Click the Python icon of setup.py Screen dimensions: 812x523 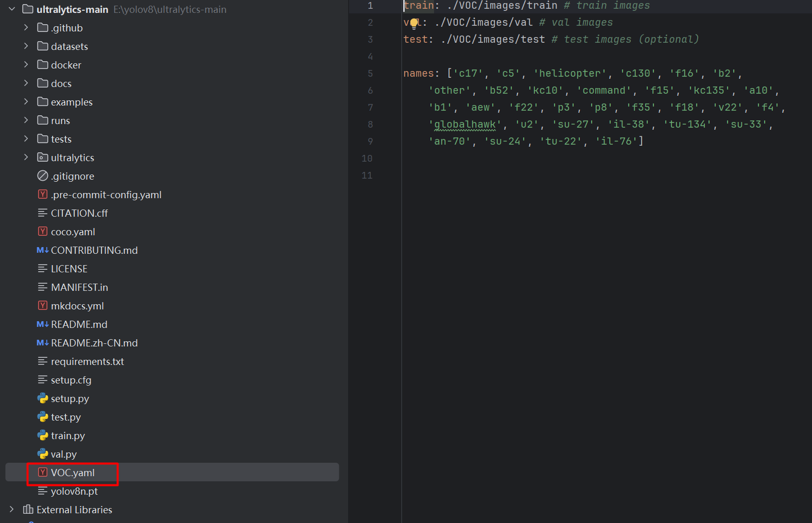pos(43,398)
